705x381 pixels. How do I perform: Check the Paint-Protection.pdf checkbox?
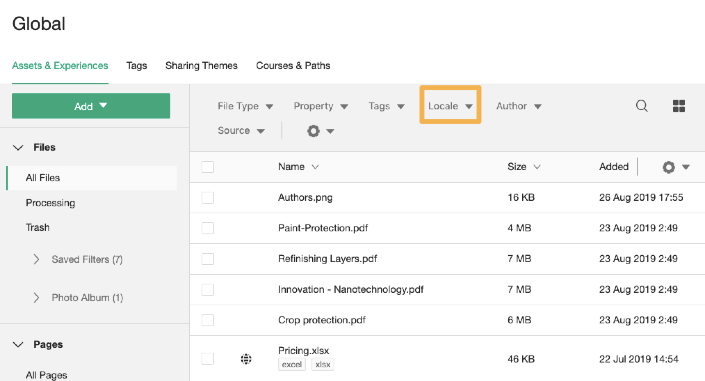[x=207, y=228]
